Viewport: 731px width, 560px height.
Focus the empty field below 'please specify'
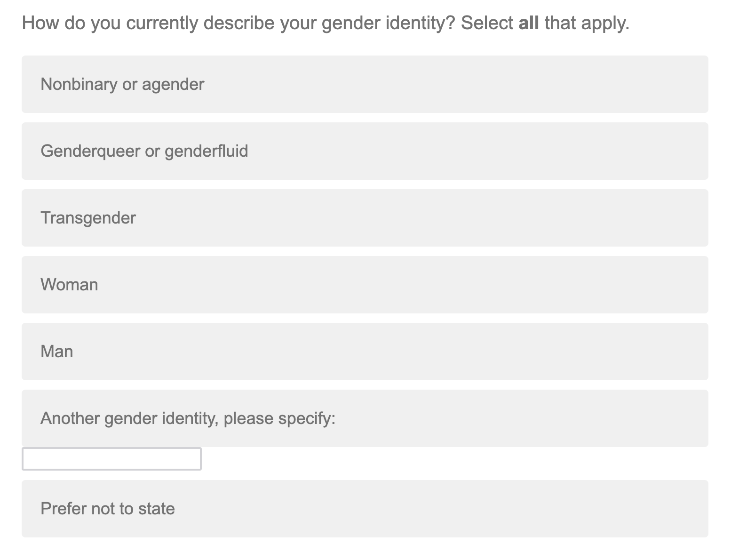point(111,459)
